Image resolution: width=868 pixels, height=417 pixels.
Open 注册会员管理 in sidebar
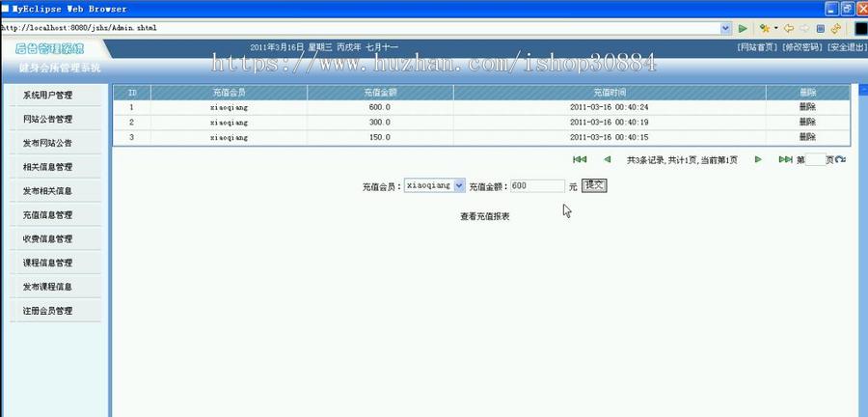pos(47,311)
